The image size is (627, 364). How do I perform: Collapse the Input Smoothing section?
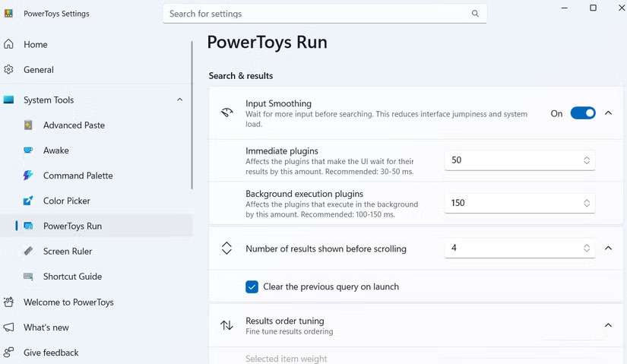point(608,113)
